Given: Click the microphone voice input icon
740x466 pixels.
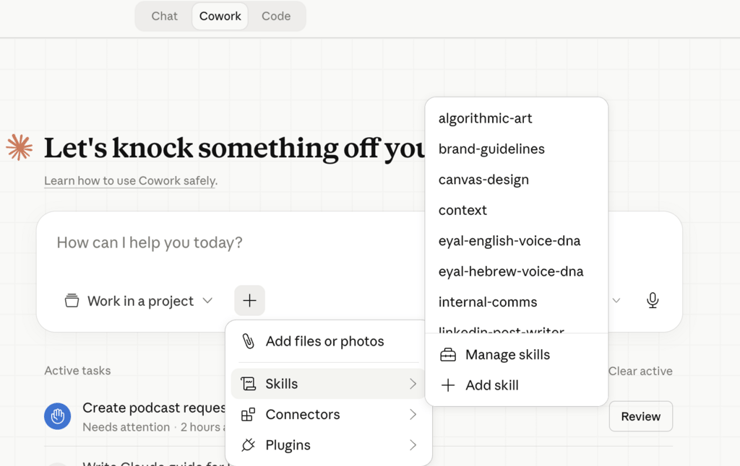Looking at the screenshot, I should [x=652, y=300].
